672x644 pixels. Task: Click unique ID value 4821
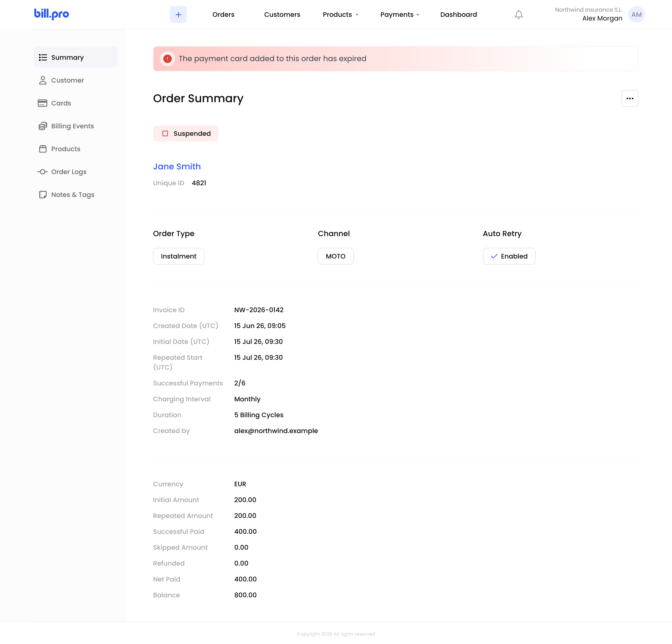click(199, 183)
